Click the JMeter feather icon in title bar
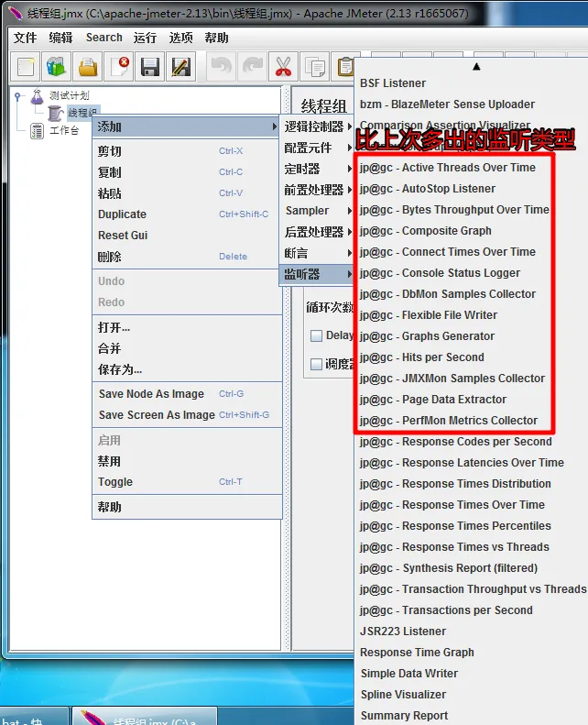The height and width of the screenshot is (725, 588). [16, 13]
